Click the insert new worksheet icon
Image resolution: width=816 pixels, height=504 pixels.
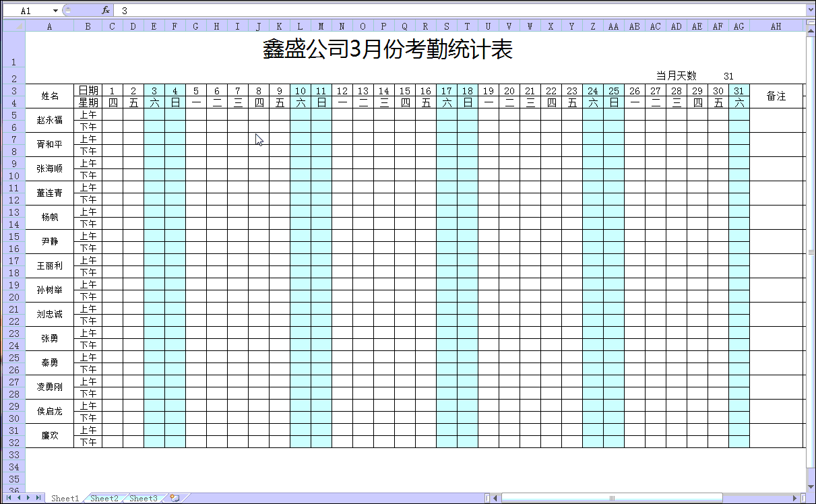click(x=175, y=499)
